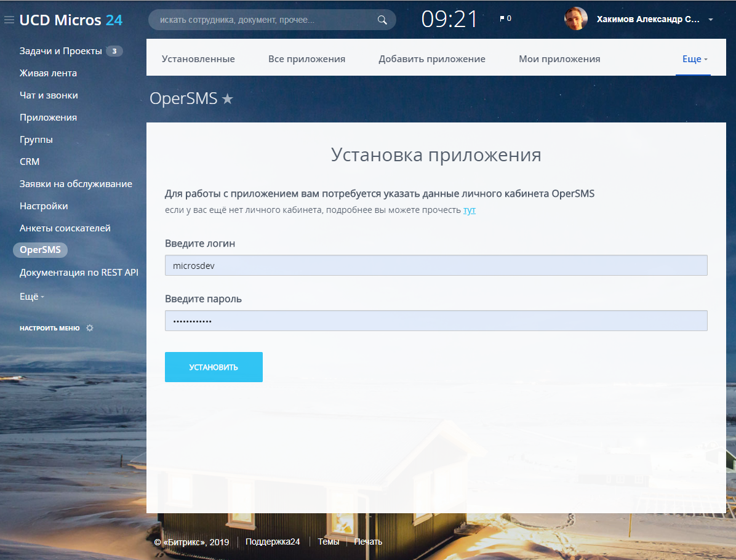Open Документация по REST API
The width and height of the screenshot is (736, 560).
(x=79, y=272)
